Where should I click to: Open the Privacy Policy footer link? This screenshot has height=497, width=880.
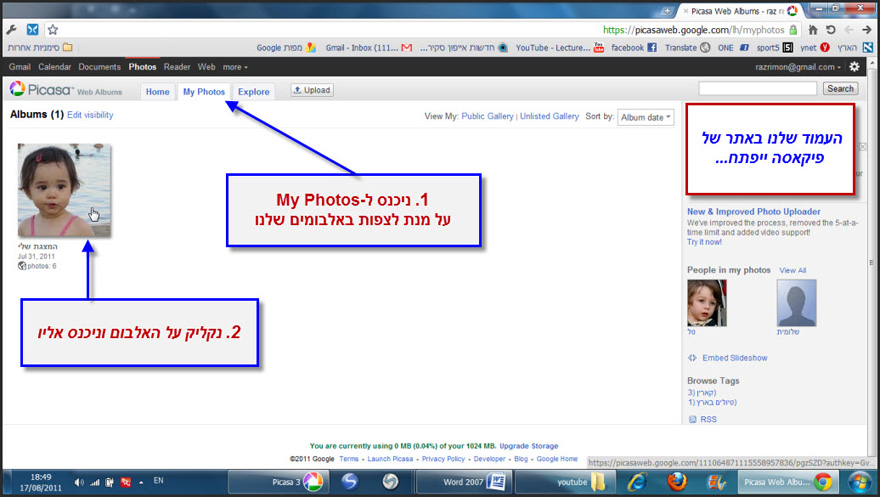[443, 459]
